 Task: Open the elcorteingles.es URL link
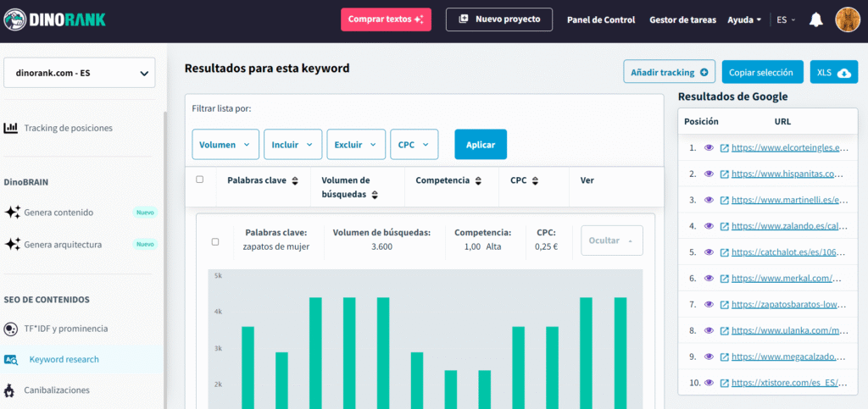[x=790, y=148]
